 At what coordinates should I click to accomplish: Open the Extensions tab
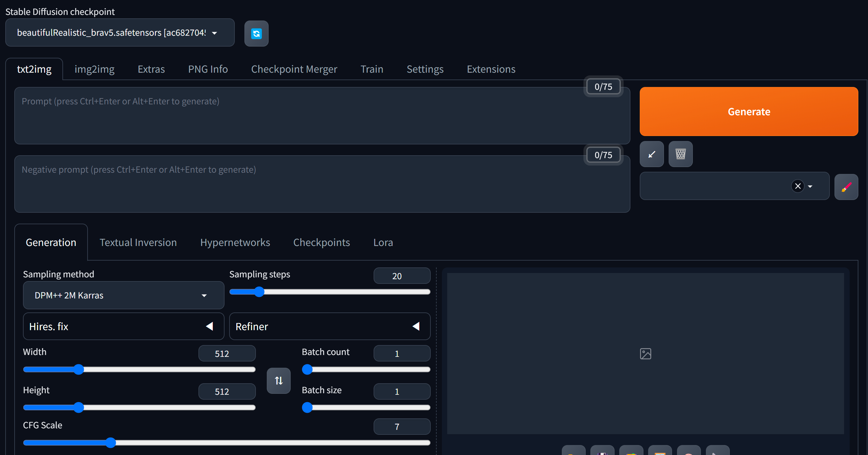click(491, 69)
